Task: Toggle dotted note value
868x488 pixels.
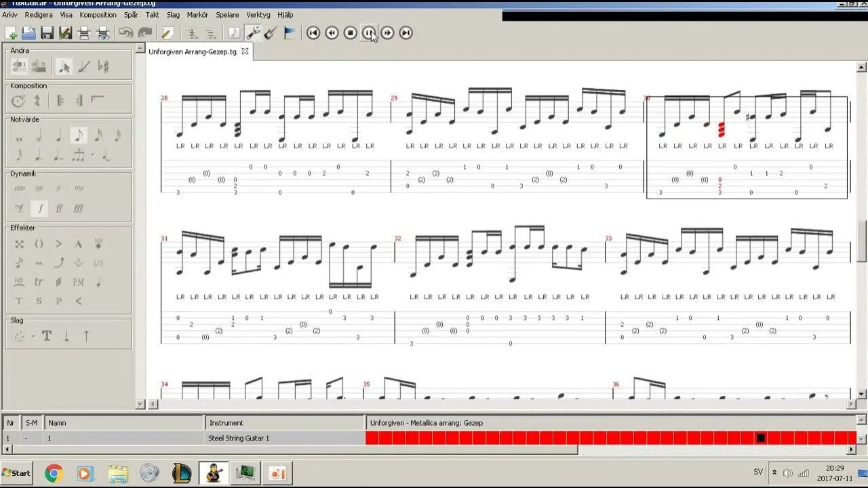Action: click(39, 155)
